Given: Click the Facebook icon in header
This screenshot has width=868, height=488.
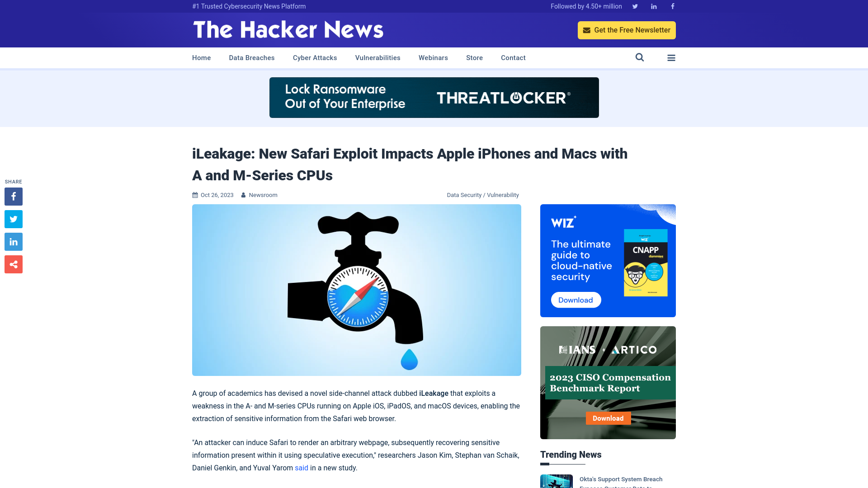Looking at the screenshot, I should click(672, 6).
